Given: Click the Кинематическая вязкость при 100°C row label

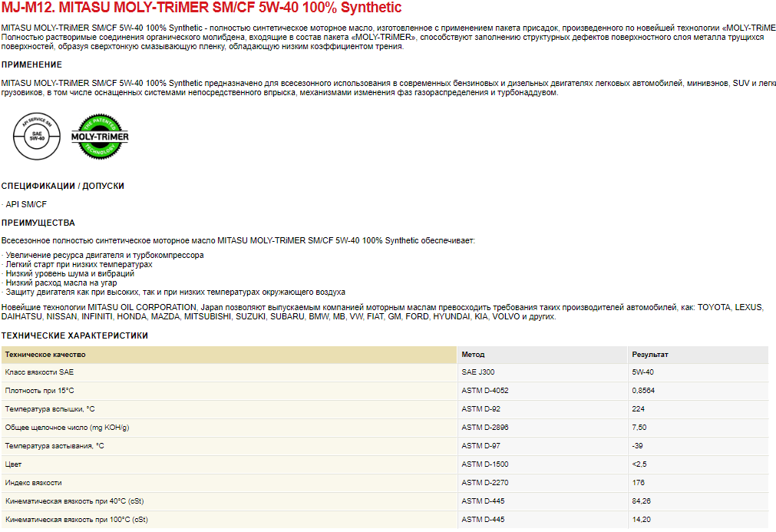Looking at the screenshot, I should (76, 520).
